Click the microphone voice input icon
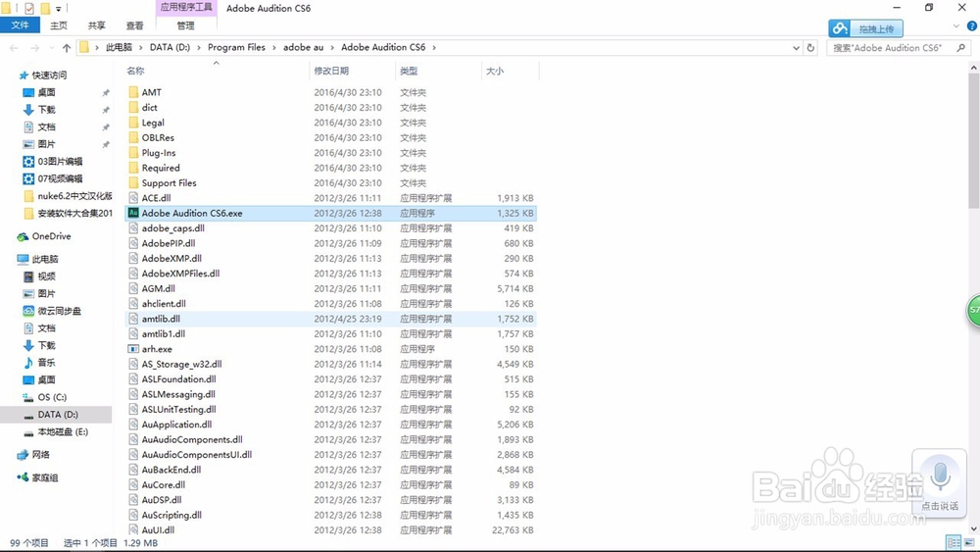The image size is (980, 552). tap(940, 477)
